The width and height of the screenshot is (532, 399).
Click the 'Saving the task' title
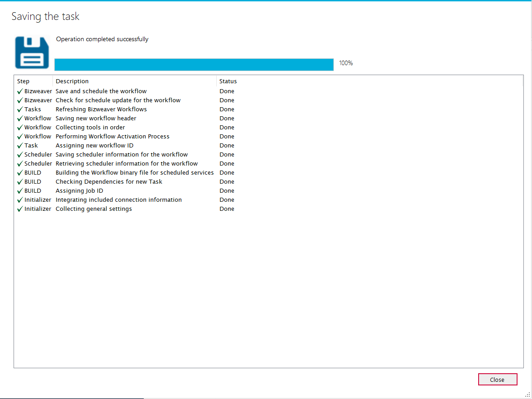point(45,16)
